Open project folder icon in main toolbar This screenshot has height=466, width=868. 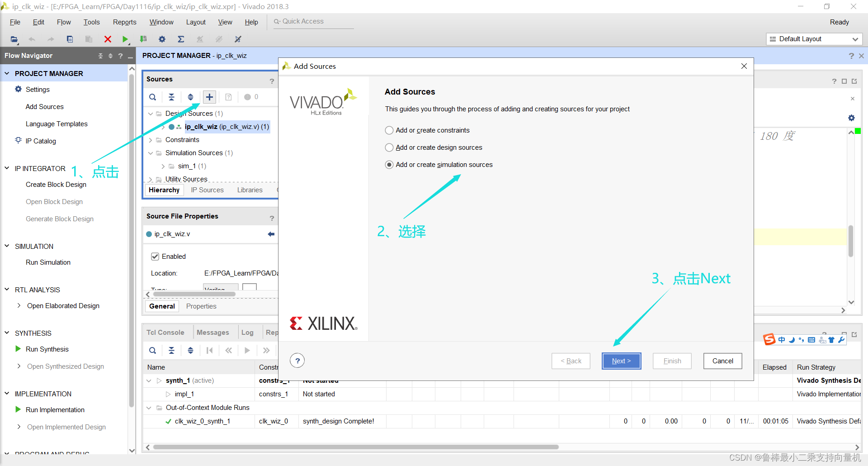(x=14, y=39)
